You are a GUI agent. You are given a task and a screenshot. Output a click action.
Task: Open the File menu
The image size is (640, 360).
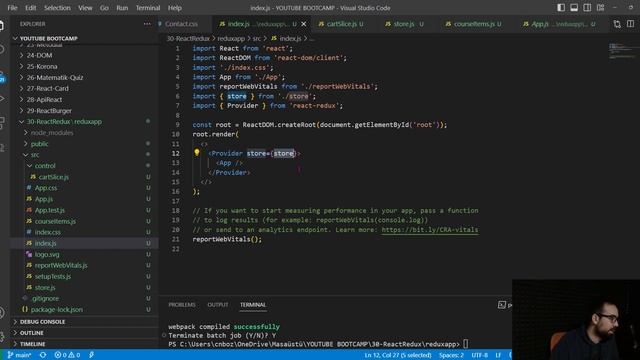[x=12, y=8]
